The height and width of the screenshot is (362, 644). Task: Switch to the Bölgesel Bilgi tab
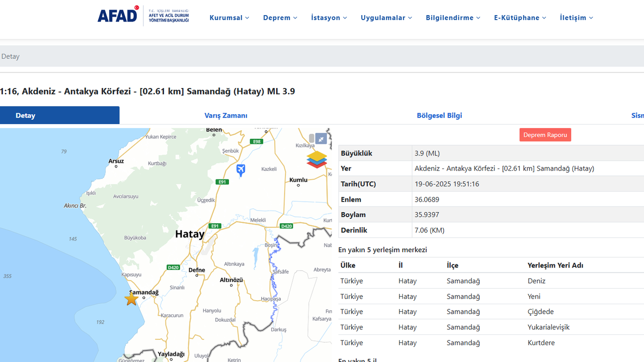click(x=439, y=115)
